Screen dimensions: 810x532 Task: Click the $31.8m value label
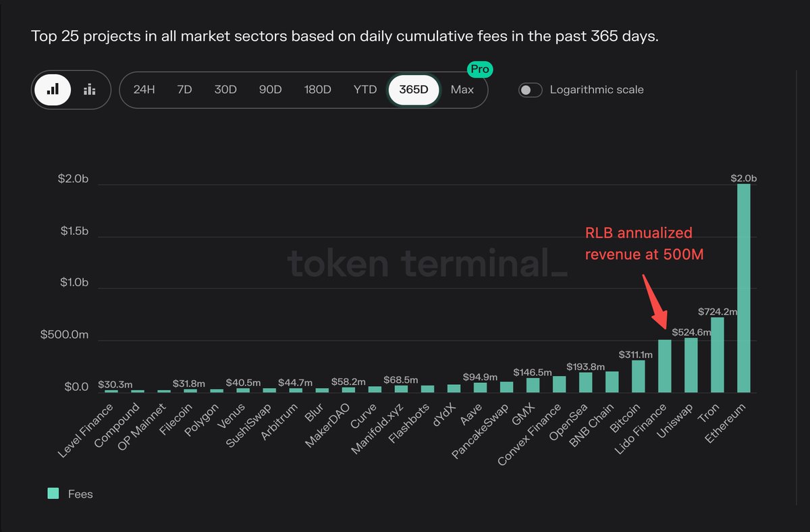190,383
